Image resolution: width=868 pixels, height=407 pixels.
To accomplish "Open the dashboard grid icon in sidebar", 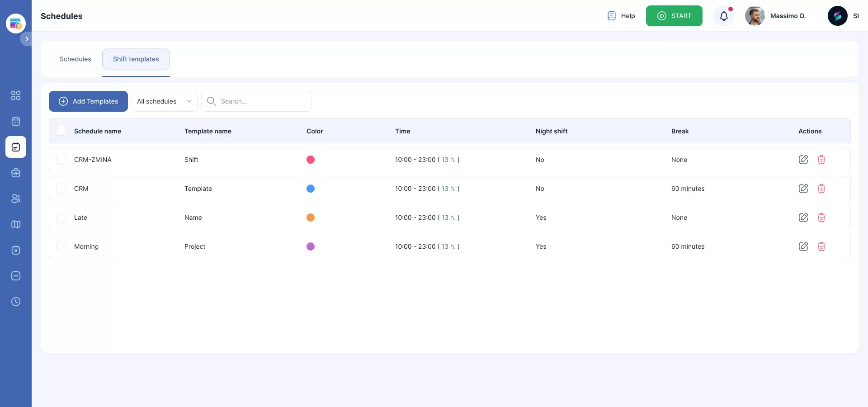I will point(16,95).
